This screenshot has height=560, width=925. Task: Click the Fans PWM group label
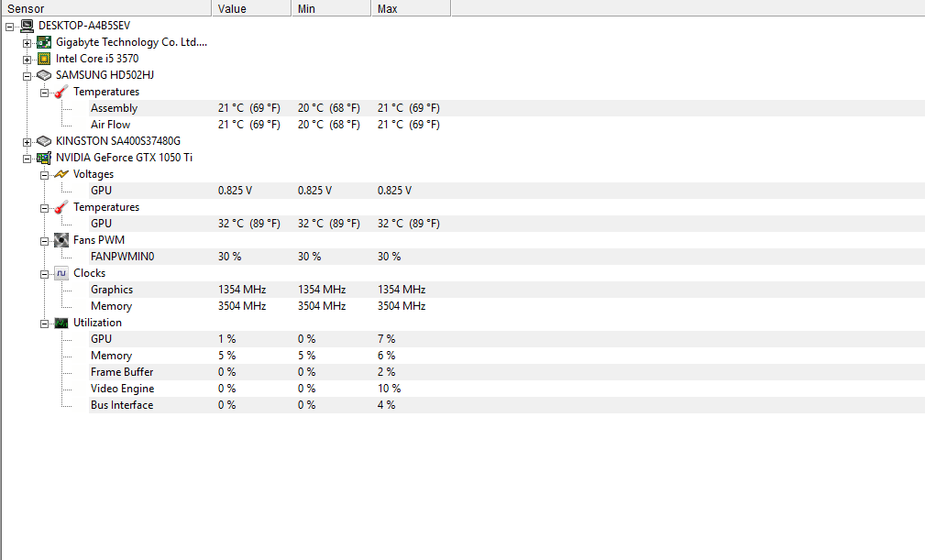tap(98, 240)
